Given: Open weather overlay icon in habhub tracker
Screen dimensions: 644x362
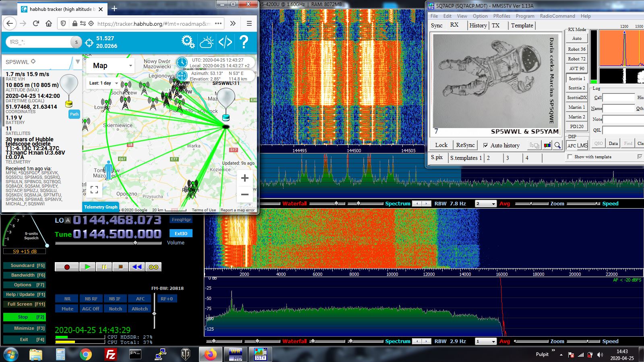Looking at the screenshot, I should pyautogui.click(x=207, y=41).
